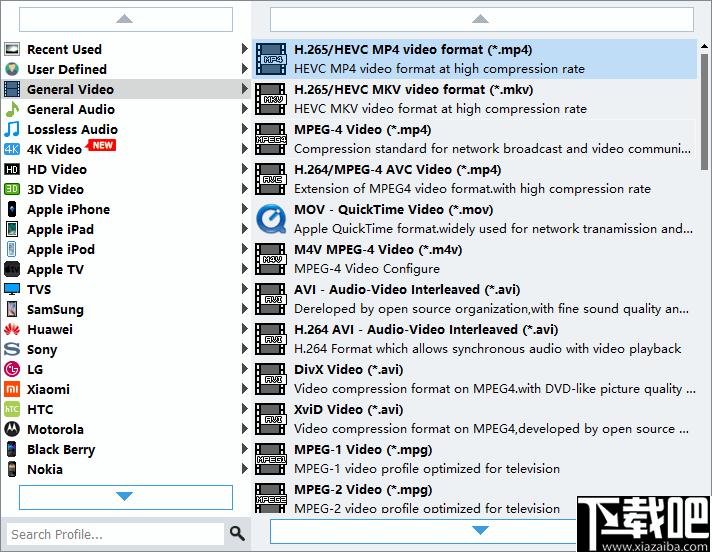Viewport: 712px width, 552px height.
Task: Expand the Nokia submenu arrow
Action: click(244, 468)
